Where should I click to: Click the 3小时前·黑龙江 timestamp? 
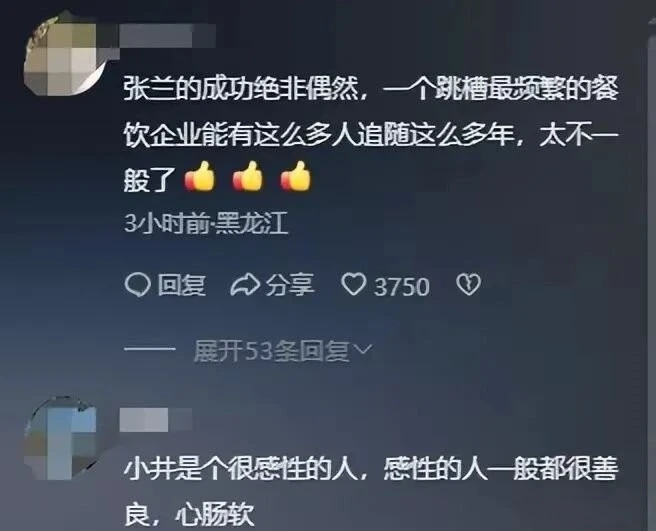206,223
